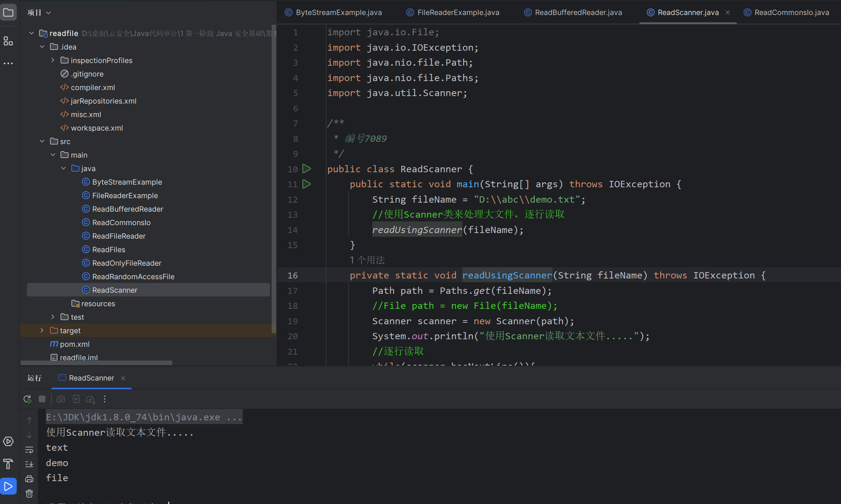Click the project tree horizontal scrollbar

[96, 363]
